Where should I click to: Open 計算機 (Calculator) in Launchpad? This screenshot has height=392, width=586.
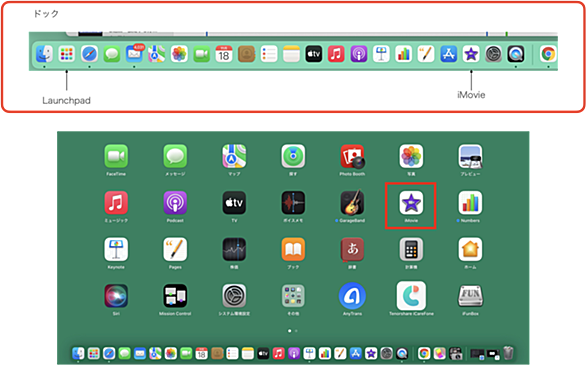click(x=411, y=249)
